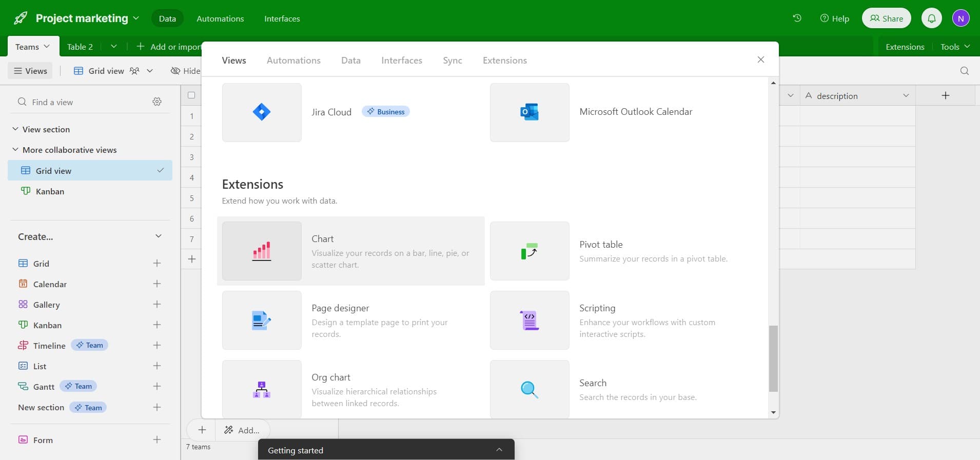Viewport: 980px width, 460px height.
Task: Open the Chart extension icon
Action: click(262, 251)
